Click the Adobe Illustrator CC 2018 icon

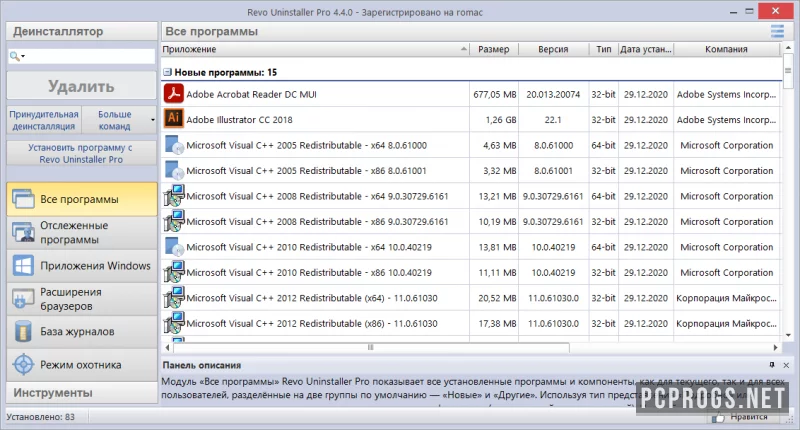(173, 119)
